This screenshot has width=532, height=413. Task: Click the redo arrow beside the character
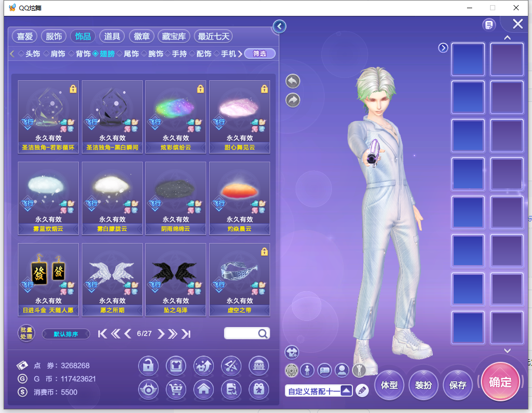[x=293, y=100]
